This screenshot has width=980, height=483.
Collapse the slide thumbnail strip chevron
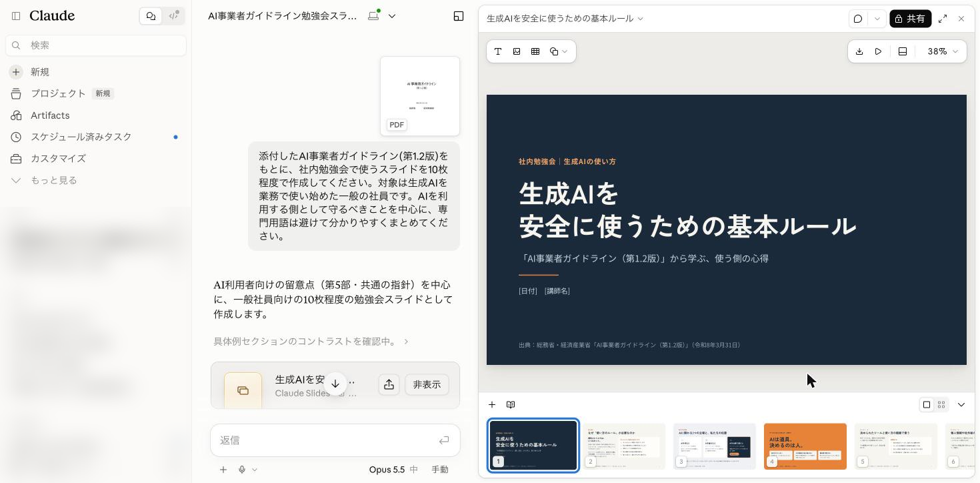pos(961,404)
